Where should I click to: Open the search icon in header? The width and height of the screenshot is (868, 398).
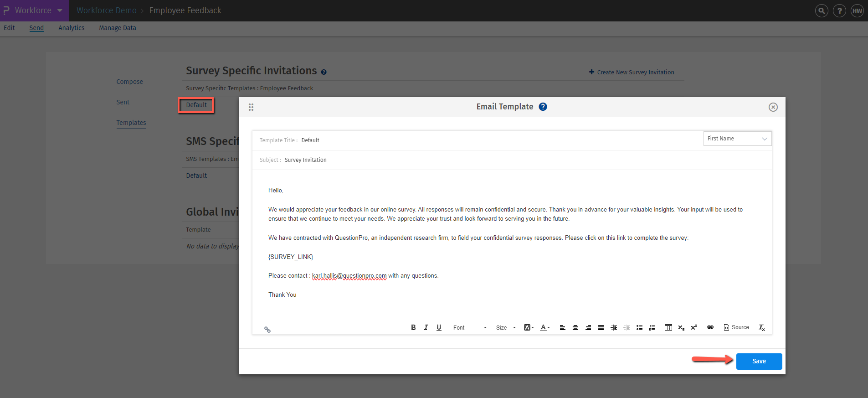pyautogui.click(x=822, y=10)
